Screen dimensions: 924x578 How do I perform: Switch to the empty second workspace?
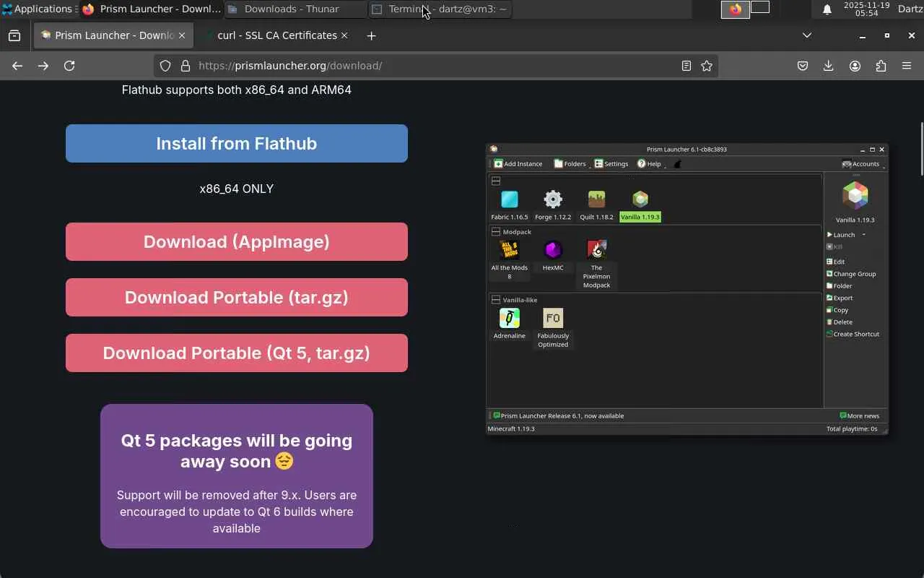[x=760, y=8]
